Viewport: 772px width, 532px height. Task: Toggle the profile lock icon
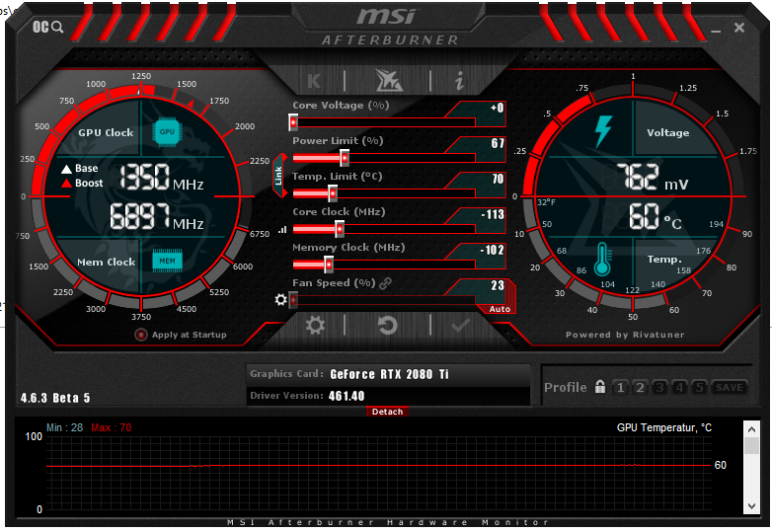(599, 386)
